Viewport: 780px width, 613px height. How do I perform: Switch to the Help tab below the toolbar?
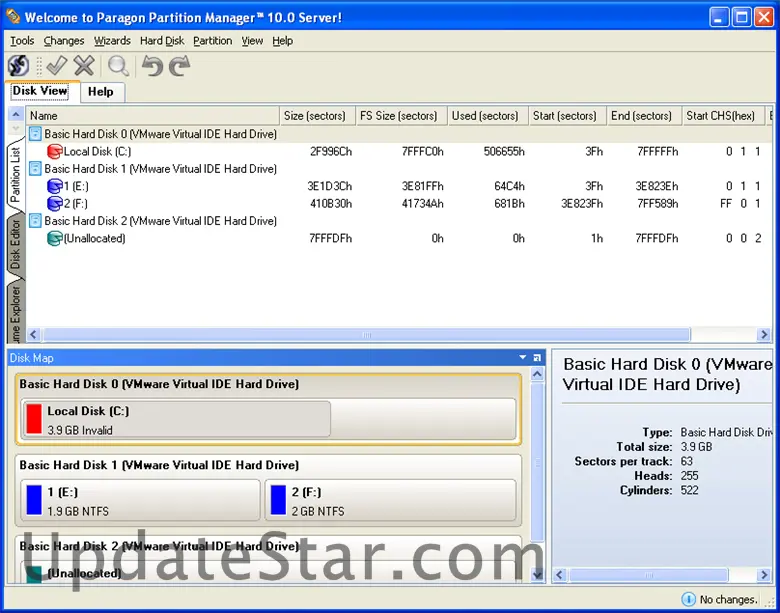pos(101,92)
